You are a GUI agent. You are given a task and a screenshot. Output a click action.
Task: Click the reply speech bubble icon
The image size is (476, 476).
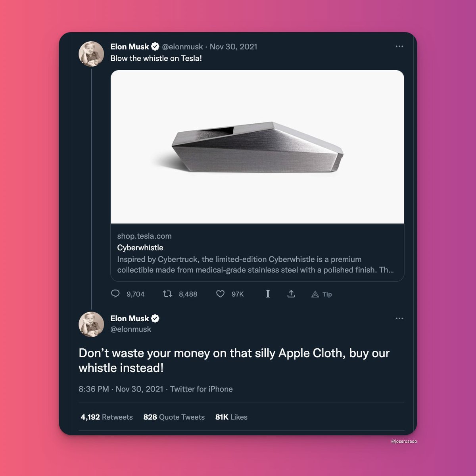pyautogui.click(x=115, y=294)
